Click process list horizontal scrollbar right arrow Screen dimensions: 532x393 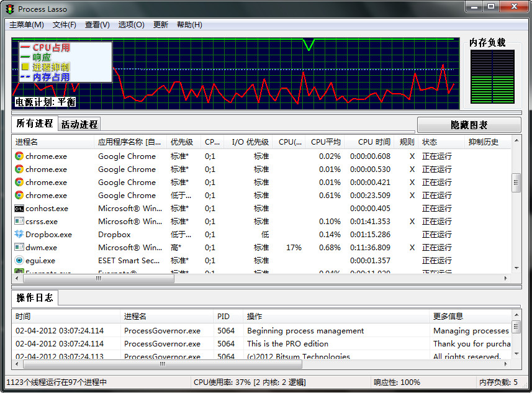pyautogui.click(x=505, y=278)
